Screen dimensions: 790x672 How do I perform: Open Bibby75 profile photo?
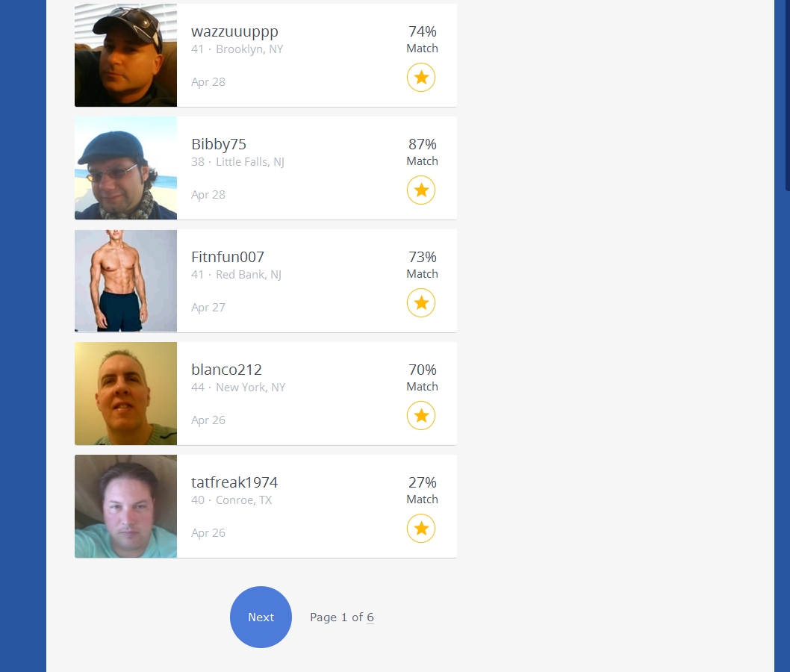point(125,168)
